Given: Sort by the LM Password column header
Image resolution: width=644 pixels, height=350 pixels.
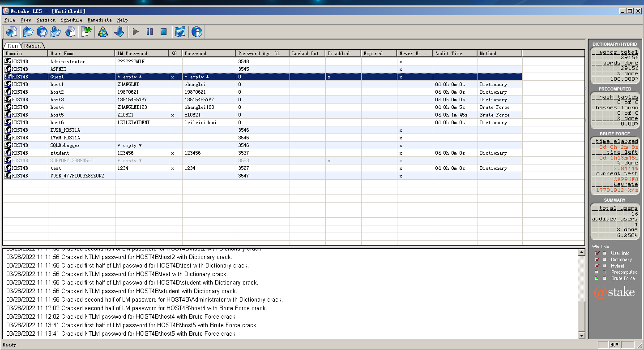Looking at the screenshot, I should pos(142,53).
